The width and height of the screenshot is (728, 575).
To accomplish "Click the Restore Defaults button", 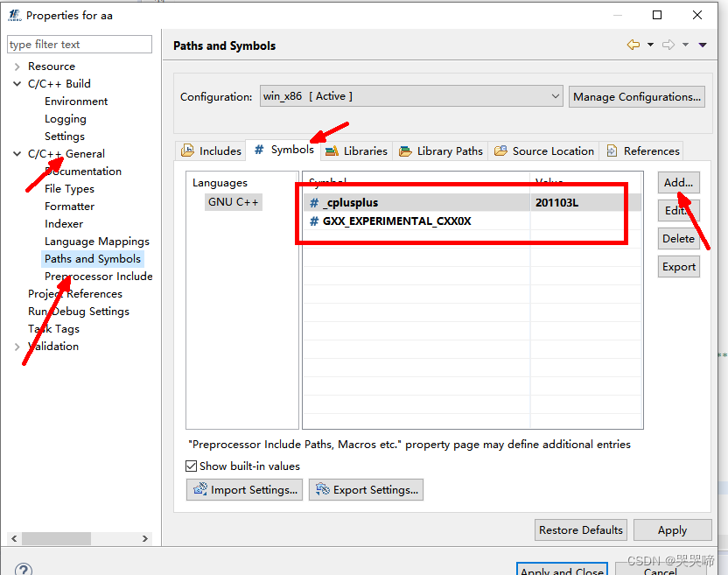I will click(x=580, y=529).
